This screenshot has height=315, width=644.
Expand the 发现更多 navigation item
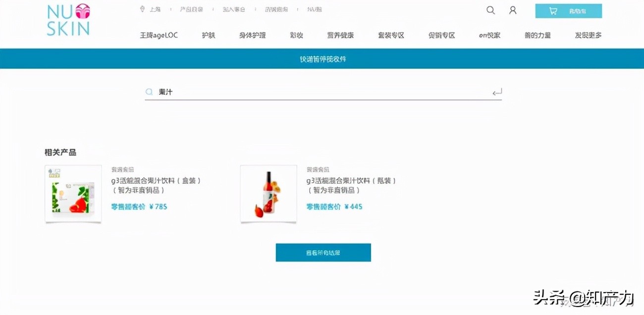(588, 35)
